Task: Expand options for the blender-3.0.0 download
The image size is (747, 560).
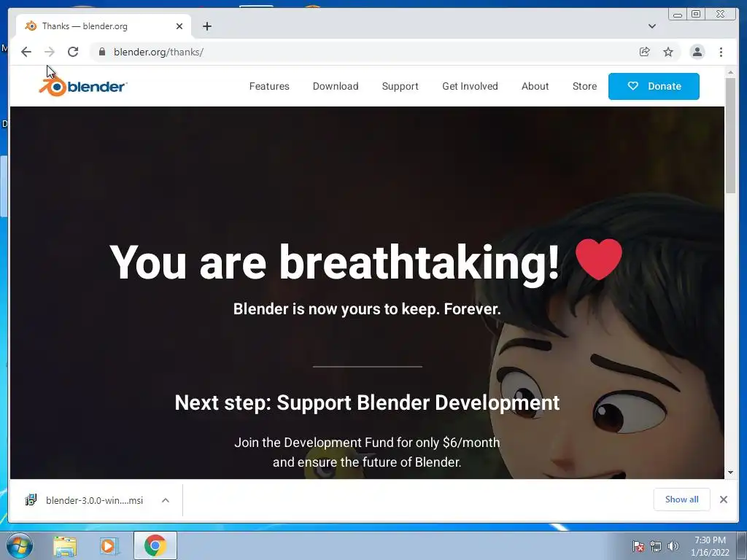Action: pos(166,500)
